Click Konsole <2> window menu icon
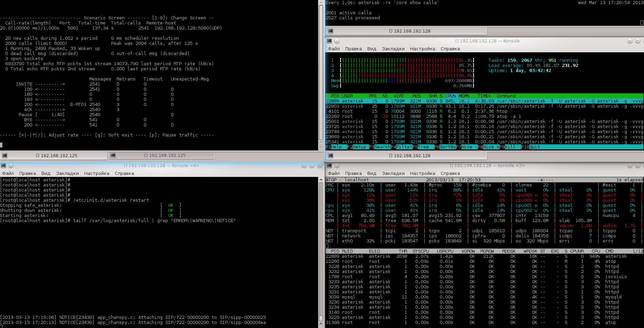The height and width of the screenshot is (328, 644). pos(329,166)
